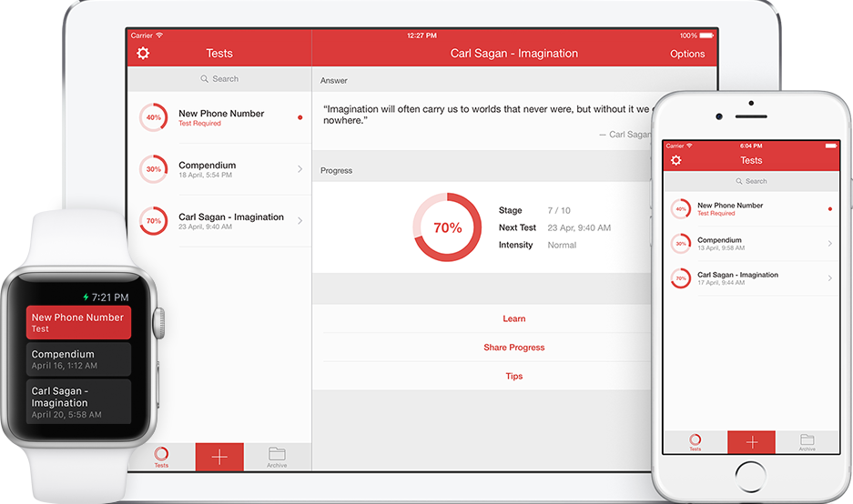Open Options in iPad header
The height and width of the screenshot is (504, 853).
[x=687, y=54]
